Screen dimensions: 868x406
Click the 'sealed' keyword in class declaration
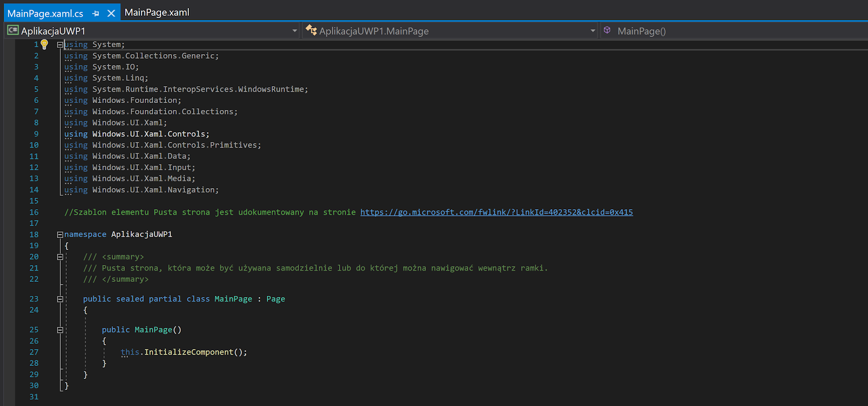130,299
